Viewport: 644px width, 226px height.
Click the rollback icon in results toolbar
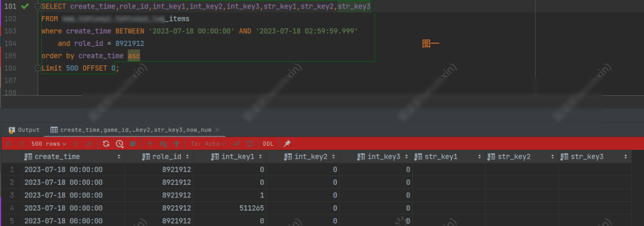click(x=249, y=144)
